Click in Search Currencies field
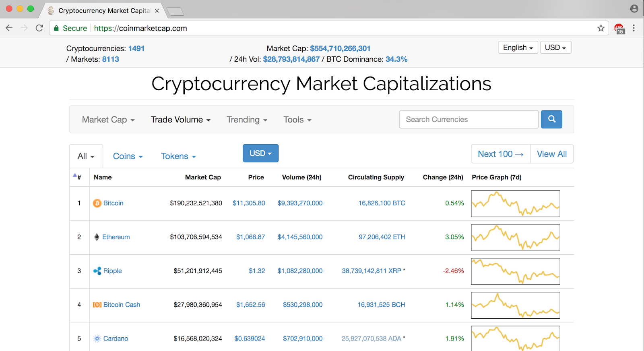Viewport: 644px width, 351px height. [x=469, y=119]
